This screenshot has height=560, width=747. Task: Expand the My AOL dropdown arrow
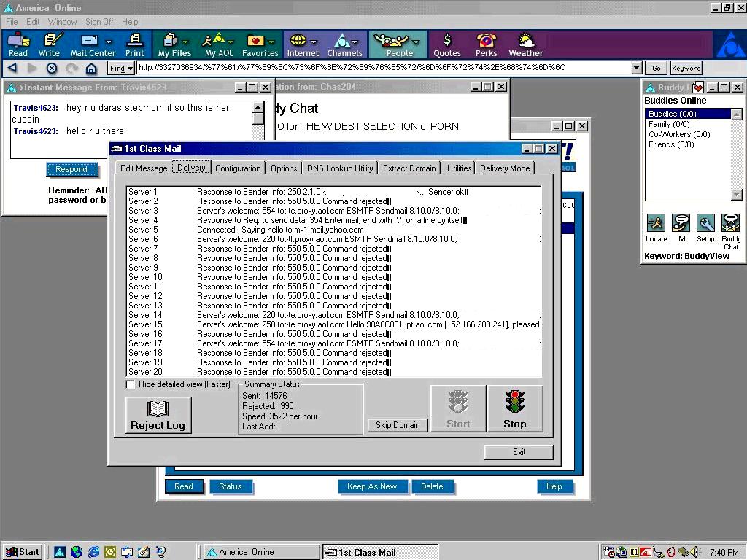[x=230, y=42]
